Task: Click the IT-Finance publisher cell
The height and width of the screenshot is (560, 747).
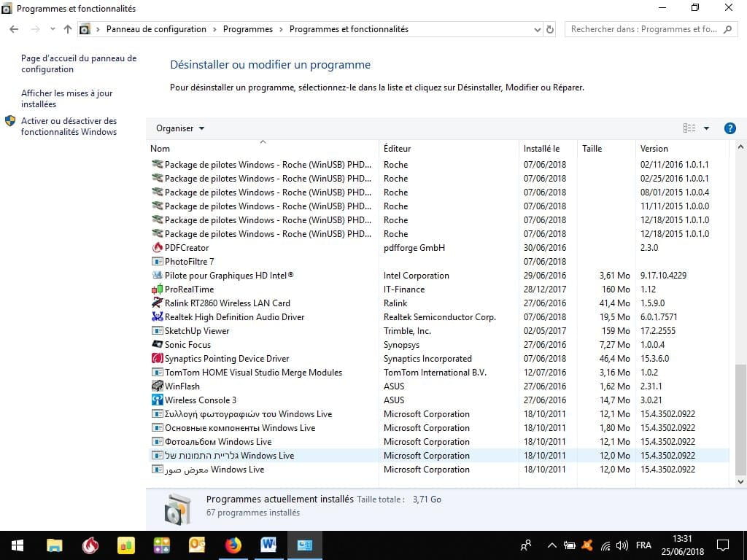Action: (x=404, y=289)
